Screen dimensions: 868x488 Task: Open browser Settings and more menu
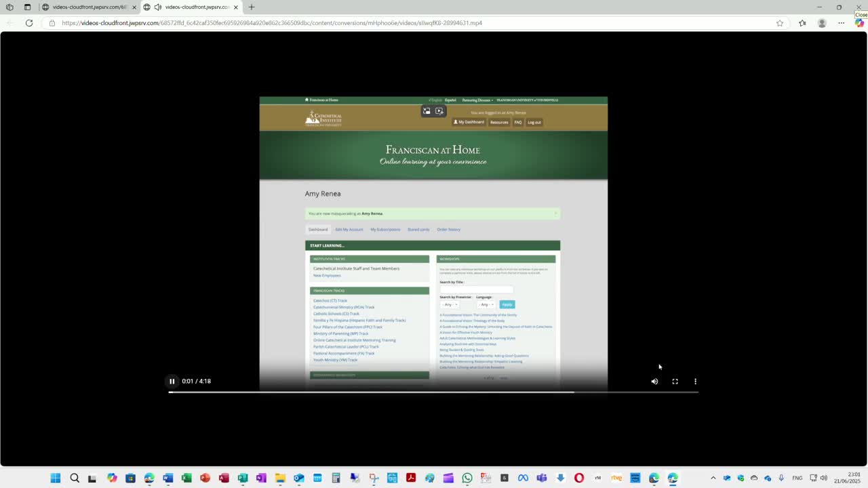pos(841,23)
